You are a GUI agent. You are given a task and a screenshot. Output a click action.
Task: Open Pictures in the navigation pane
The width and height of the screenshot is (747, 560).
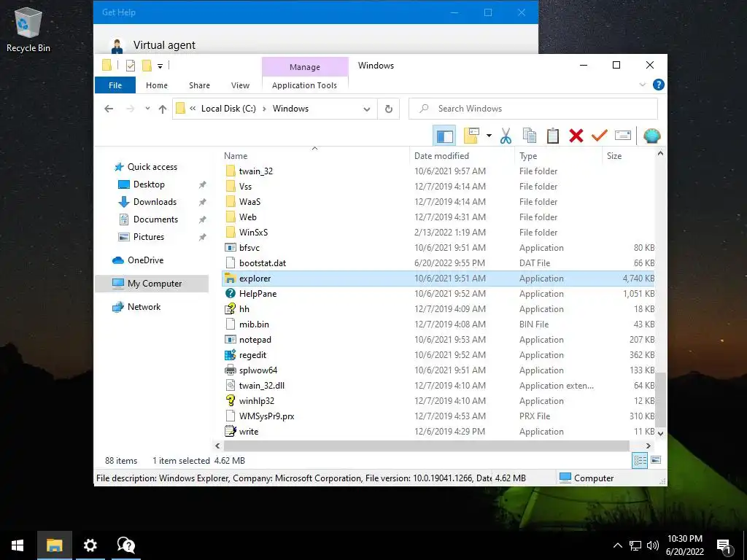point(149,237)
